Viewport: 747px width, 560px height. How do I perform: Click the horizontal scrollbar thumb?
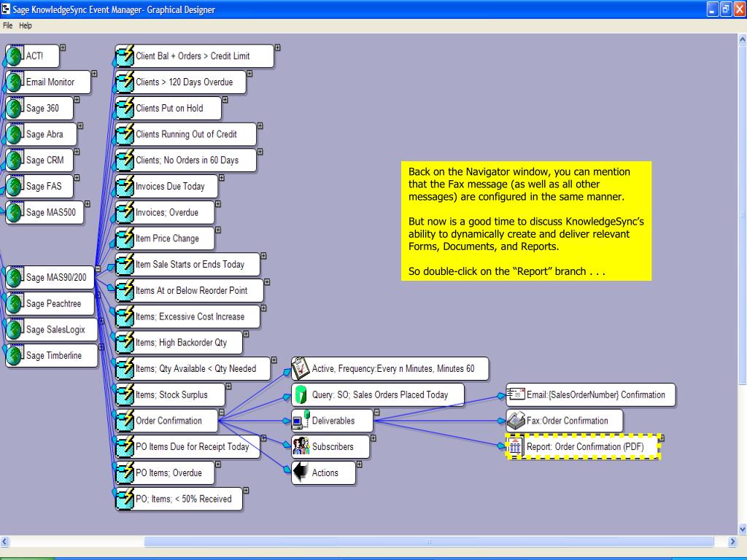[429, 542]
